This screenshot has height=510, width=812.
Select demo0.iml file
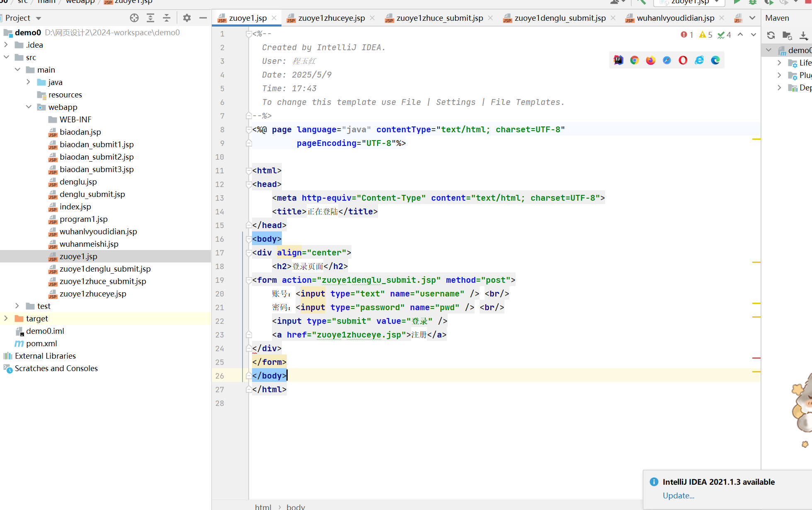point(45,331)
